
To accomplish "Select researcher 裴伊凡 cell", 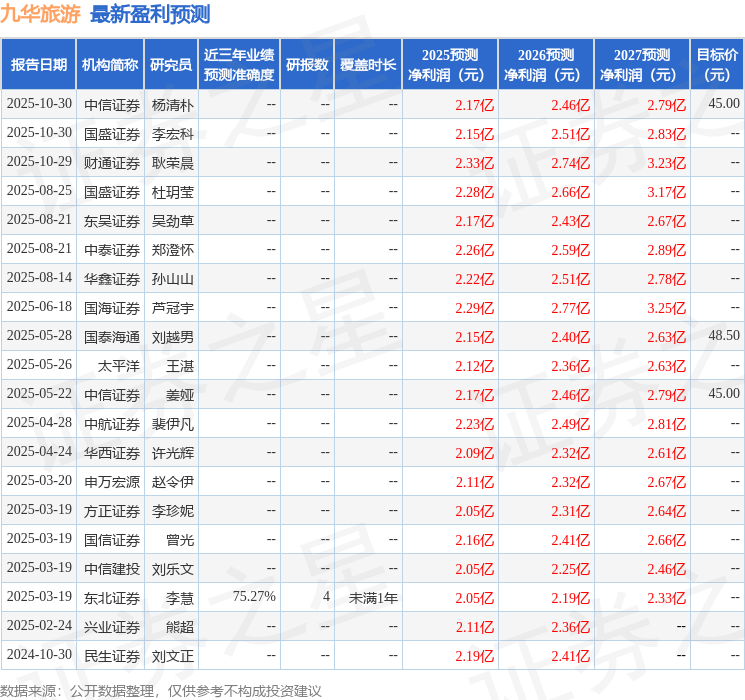I will coord(172,424).
